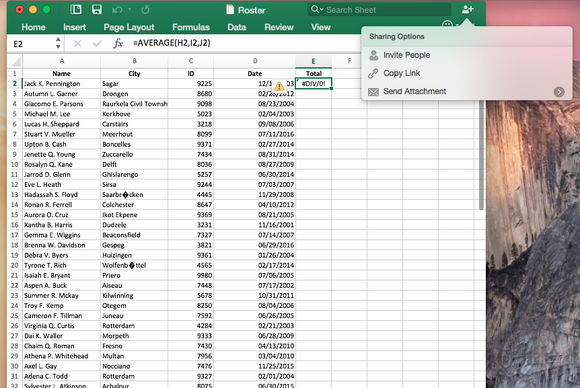Click the Total header cell
This screenshot has width=580, height=388.
click(314, 74)
